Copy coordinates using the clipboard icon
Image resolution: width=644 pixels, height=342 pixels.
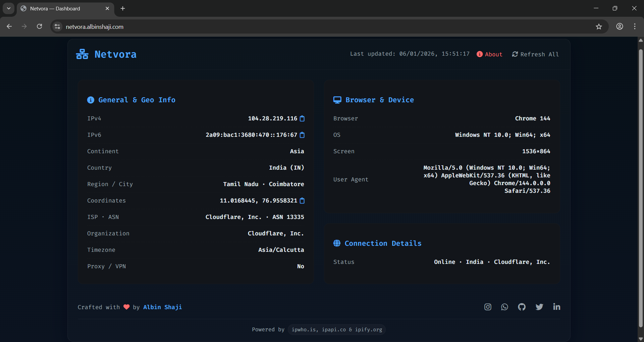click(302, 201)
